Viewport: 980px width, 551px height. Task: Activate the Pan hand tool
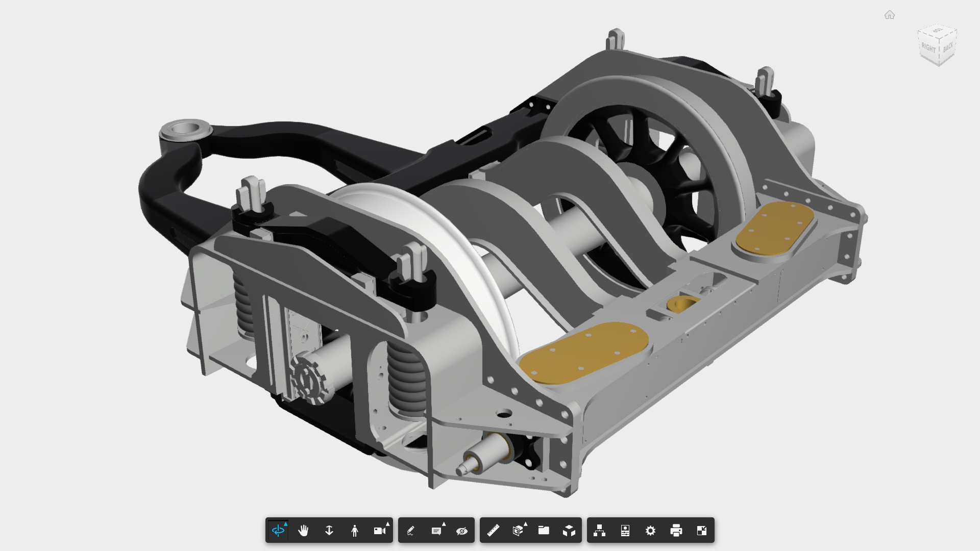303,531
